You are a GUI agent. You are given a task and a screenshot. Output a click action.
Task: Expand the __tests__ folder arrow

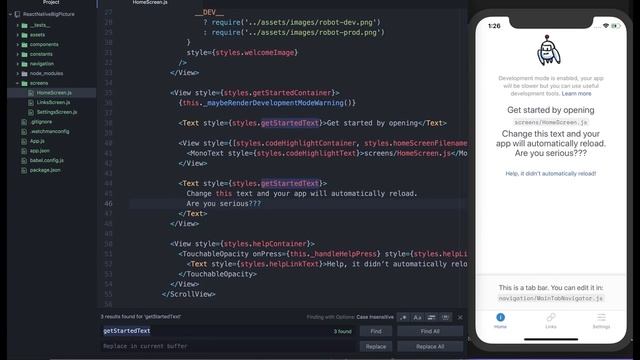[18, 25]
